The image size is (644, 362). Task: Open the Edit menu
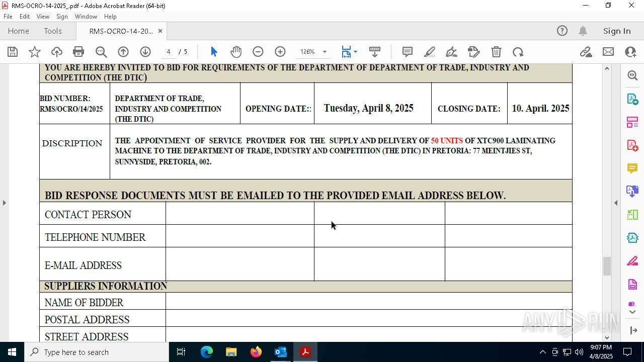(x=25, y=17)
